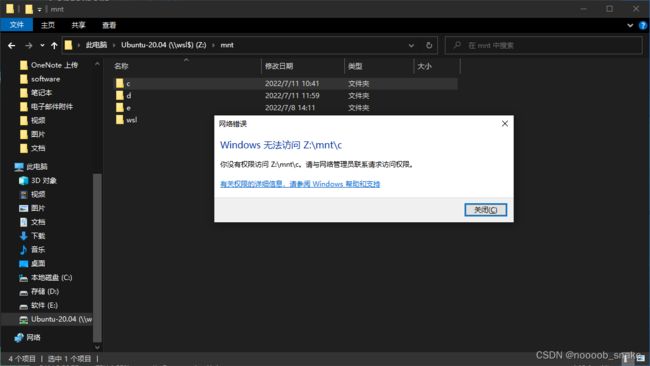The height and width of the screenshot is (366, 650).
Task: Switch to the 共享 ribbon tab
Action: click(x=78, y=25)
